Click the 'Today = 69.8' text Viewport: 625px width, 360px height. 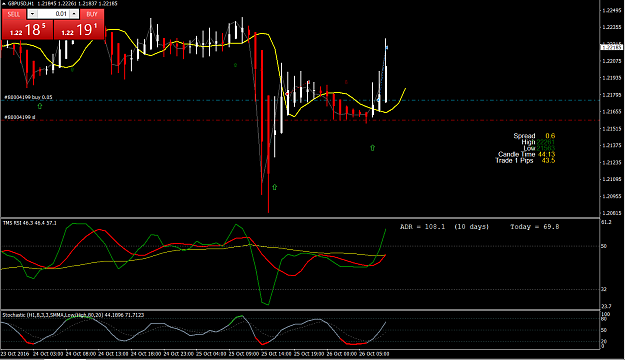pyautogui.click(x=535, y=227)
